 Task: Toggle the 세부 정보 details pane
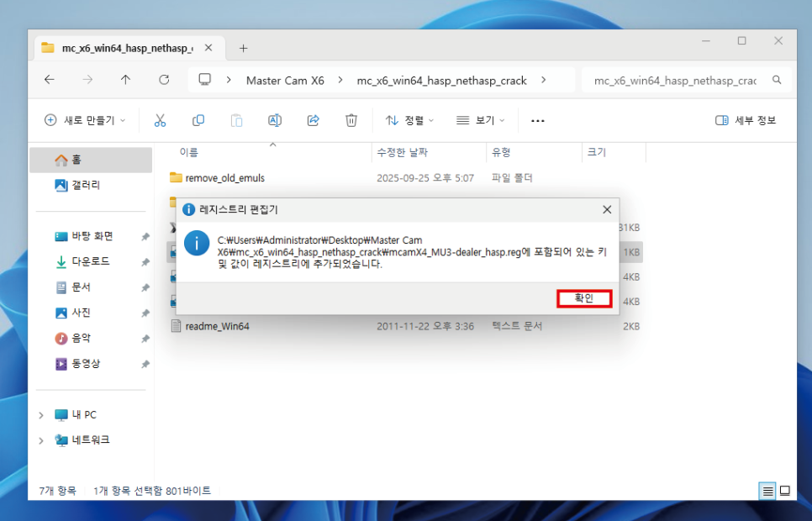[746, 121]
